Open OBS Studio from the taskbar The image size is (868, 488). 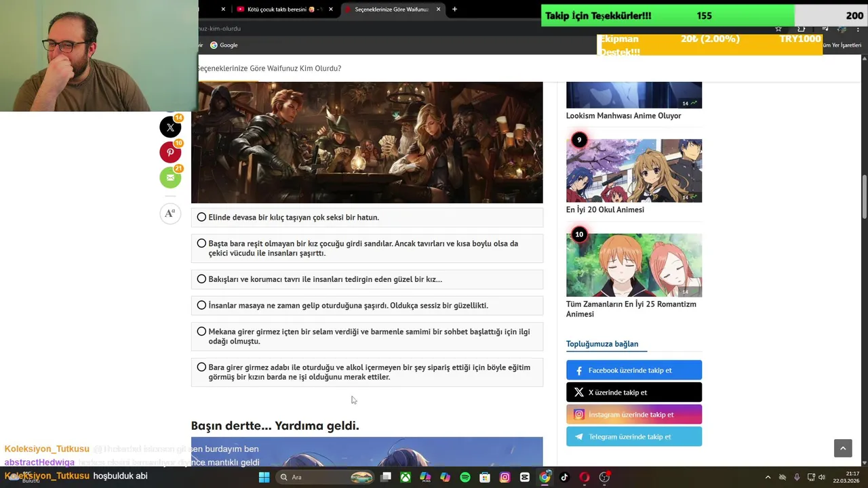coord(604,477)
